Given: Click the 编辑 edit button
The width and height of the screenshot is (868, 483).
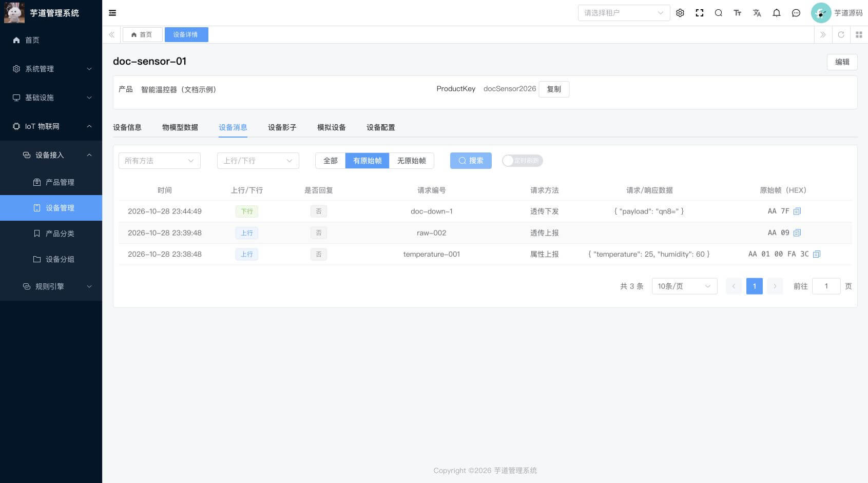Looking at the screenshot, I should tap(842, 62).
